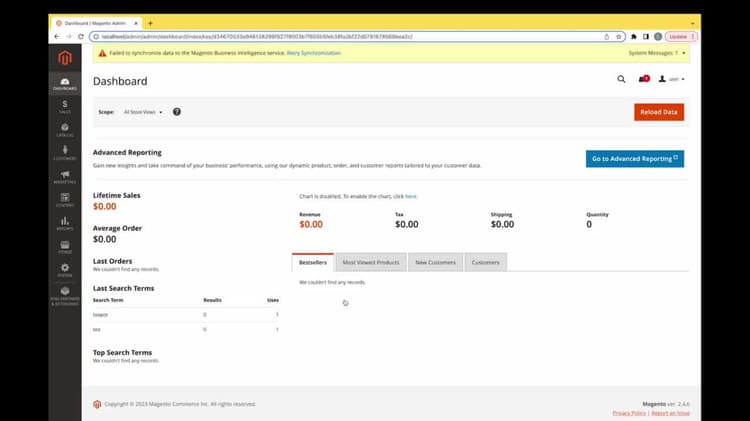Open Find Partners & Extensions in sidebar
750x421 pixels.
(x=65, y=296)
